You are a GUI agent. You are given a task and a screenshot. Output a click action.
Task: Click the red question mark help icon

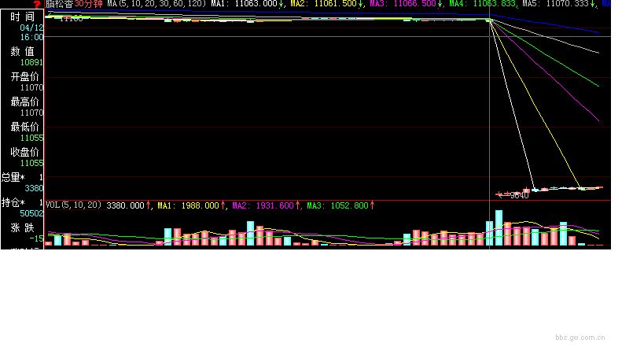pyautogui.click(x=37, y=4)
